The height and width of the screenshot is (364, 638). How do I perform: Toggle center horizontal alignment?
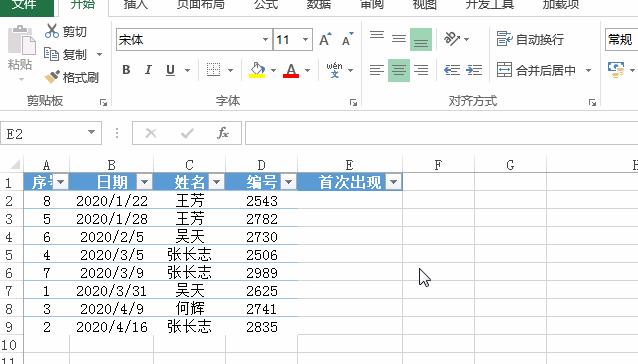[399, 70]
